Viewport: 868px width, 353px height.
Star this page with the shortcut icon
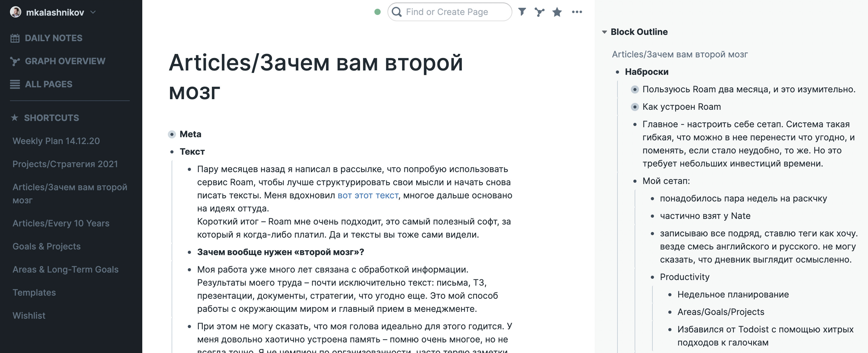(x=557, y=12)
